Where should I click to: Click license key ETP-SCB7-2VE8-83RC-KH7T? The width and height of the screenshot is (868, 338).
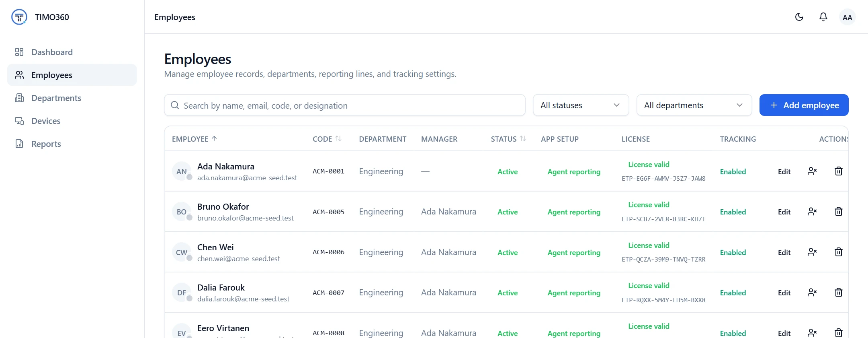tap(663, 219)
